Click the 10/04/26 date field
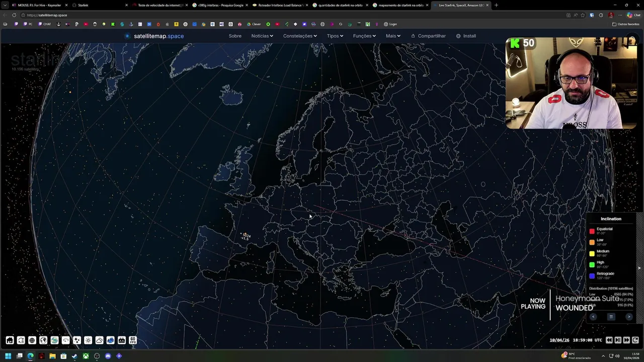This screenshot has height=362, width=644. click(x=559, y=340)
